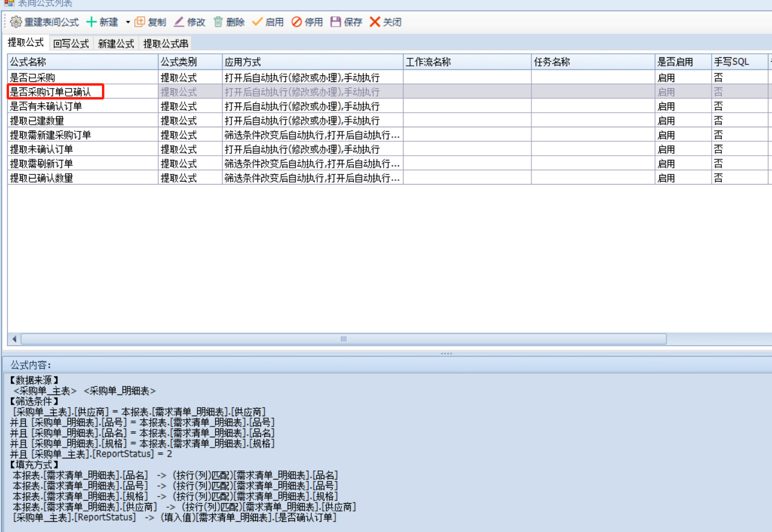This screenshot has width=772, height=532.
Task: Click the 修改 pencil icon
Action: 179,22
